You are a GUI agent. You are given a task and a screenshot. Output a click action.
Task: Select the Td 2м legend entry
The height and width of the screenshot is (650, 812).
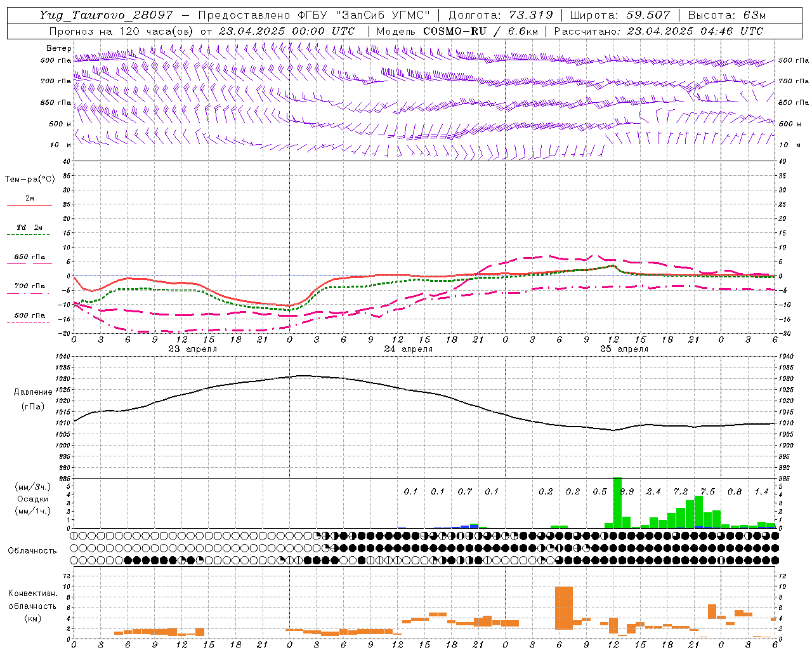(29, 227)
